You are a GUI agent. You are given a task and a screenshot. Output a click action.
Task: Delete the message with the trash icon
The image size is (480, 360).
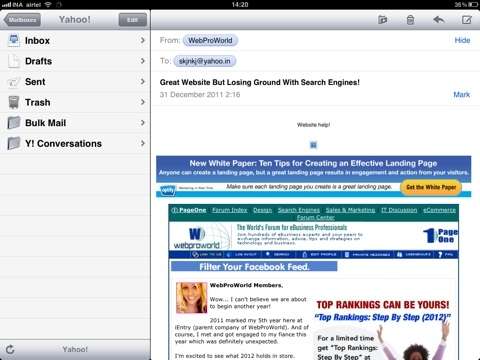(x=410, y=20)
